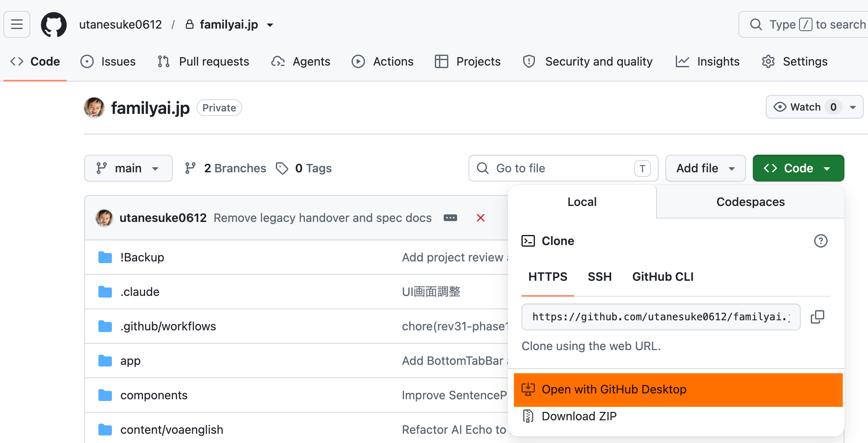Image resolution: width=868 pixels, height=443 pixels.
Task: Select the Local tab in Code dropdown
Action: point(582,202)
